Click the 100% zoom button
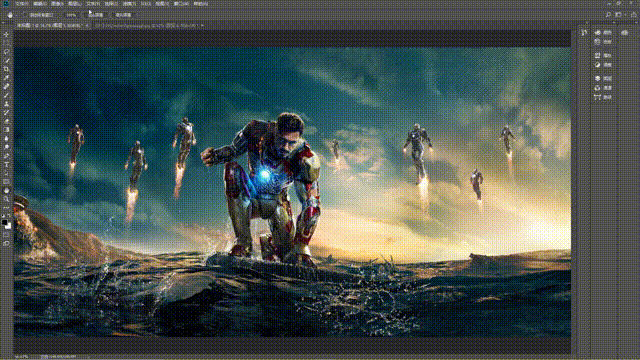 (x=71, y=15)
